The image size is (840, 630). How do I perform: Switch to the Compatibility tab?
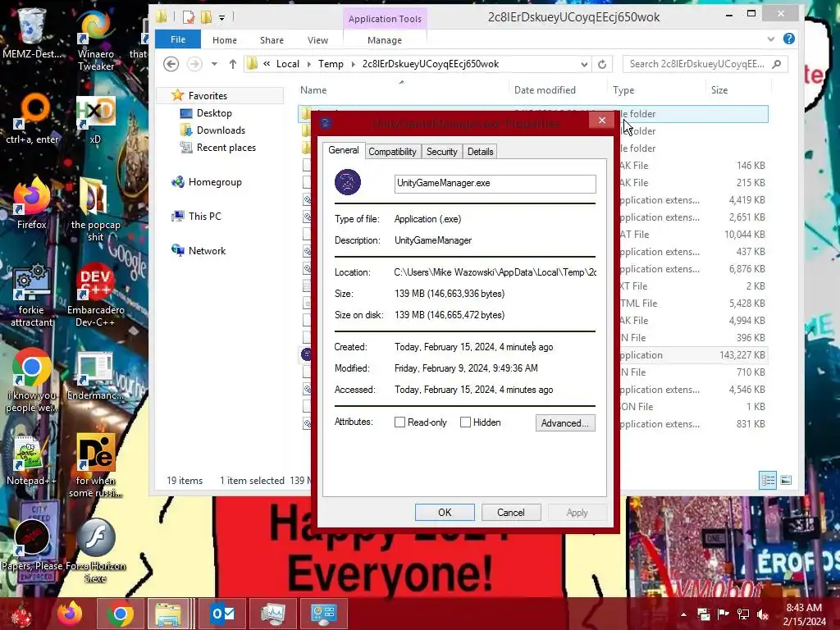[x=392, y=152]
